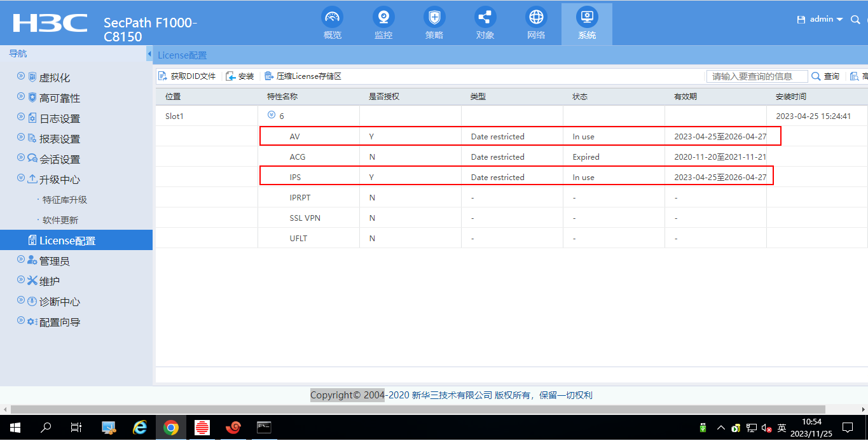Screen dimensions: 868x441
Task: Select the AV feature row
Action: [x=512, y=136]
